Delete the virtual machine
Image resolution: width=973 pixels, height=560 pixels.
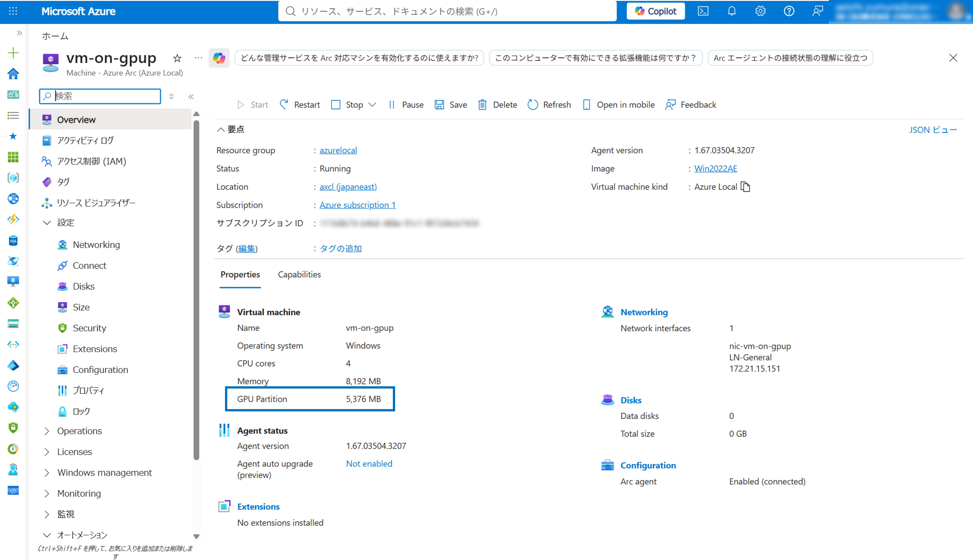pos(498,105)
